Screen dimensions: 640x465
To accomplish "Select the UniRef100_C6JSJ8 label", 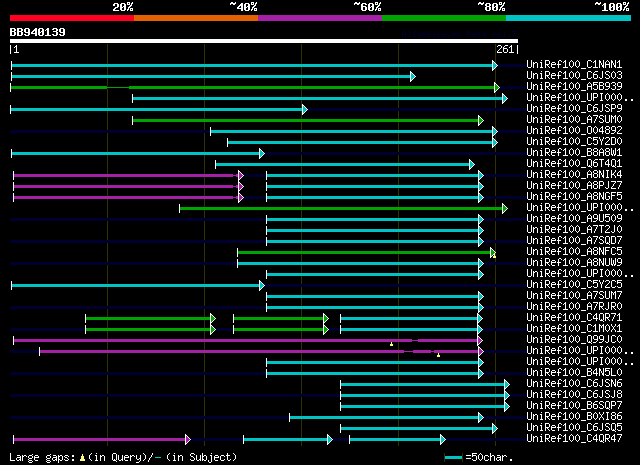I will pos(574,395).
